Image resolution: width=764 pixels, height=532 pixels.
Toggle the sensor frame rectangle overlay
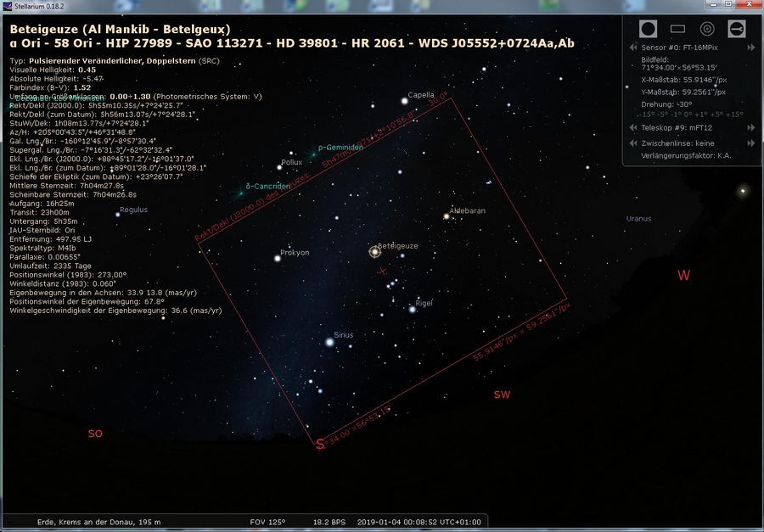click(677, 28)
